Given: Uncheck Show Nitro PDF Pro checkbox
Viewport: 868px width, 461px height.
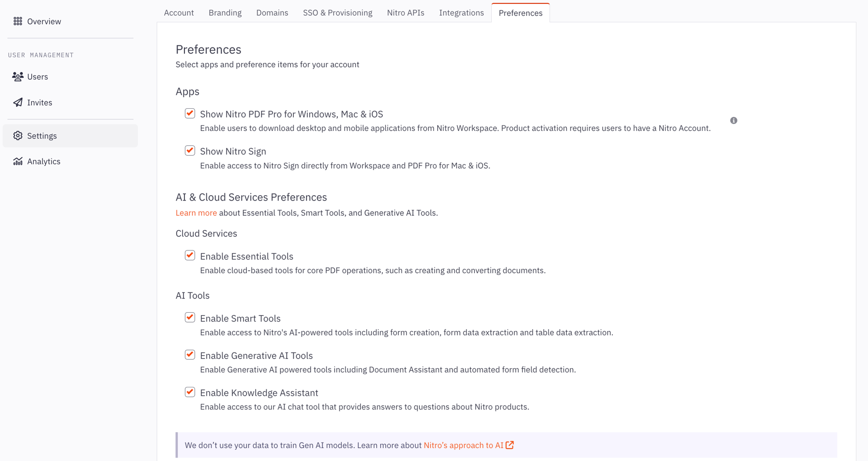Looking at the screenshot, I should [x=190, y=114].
